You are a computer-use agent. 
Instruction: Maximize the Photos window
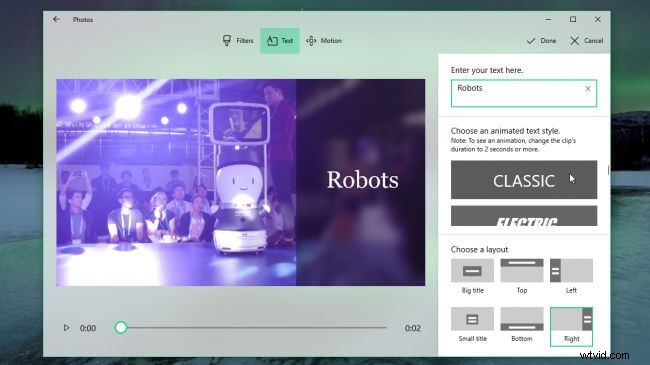573,19
